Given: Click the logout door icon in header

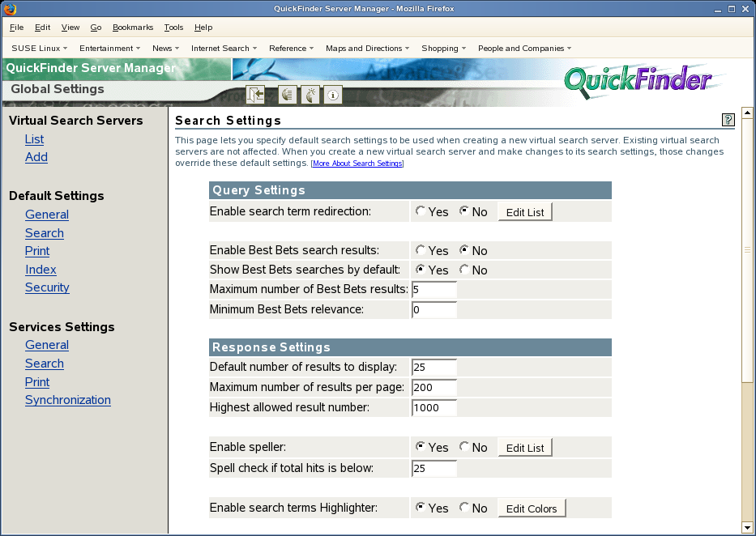Looking at the screenshot, I should coord(255,95).
